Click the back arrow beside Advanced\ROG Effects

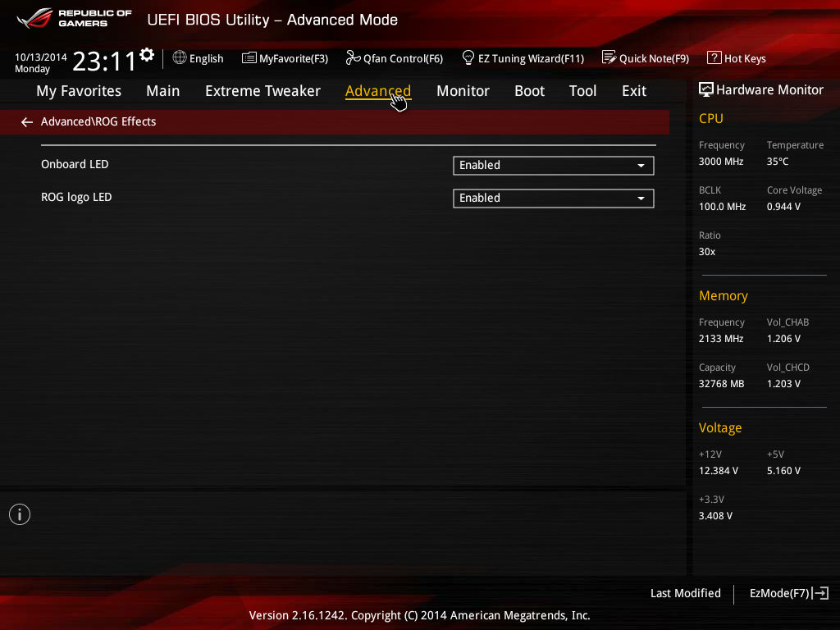(x=27, y=122)
